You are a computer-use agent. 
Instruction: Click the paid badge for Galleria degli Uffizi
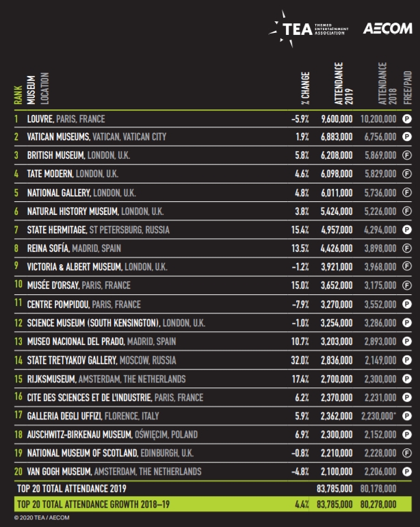(407, 416)
